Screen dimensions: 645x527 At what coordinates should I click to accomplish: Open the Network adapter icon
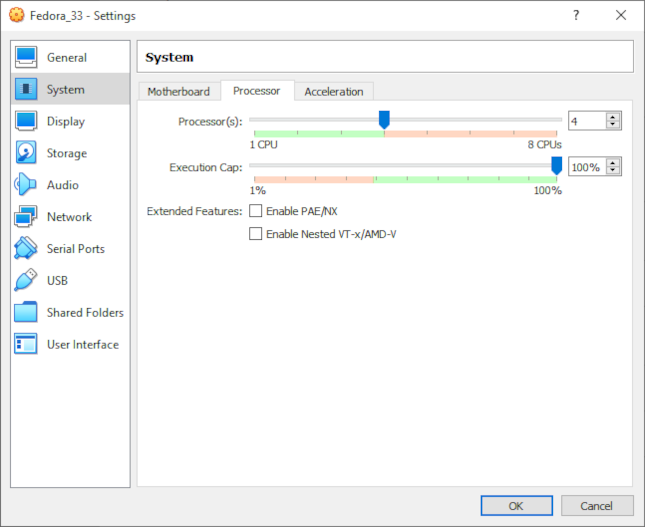point(26,217)
